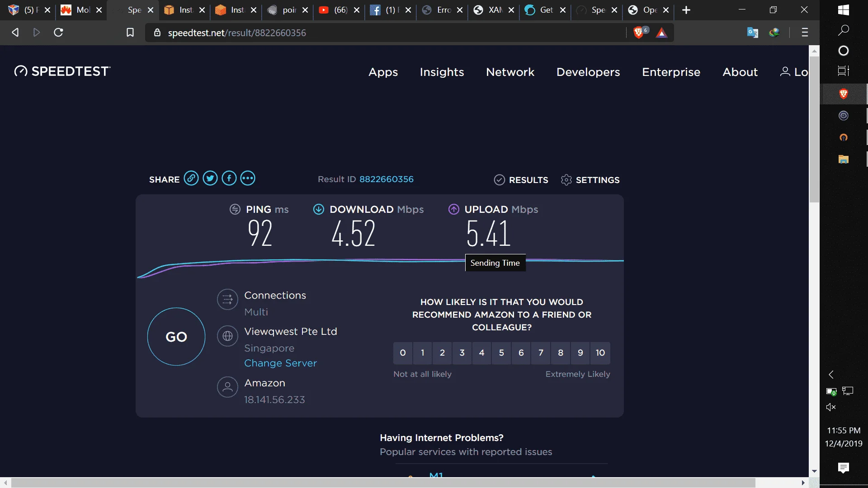Click the Connections multi icon
This screenshot has height=488, width=868.
[227, 299]
